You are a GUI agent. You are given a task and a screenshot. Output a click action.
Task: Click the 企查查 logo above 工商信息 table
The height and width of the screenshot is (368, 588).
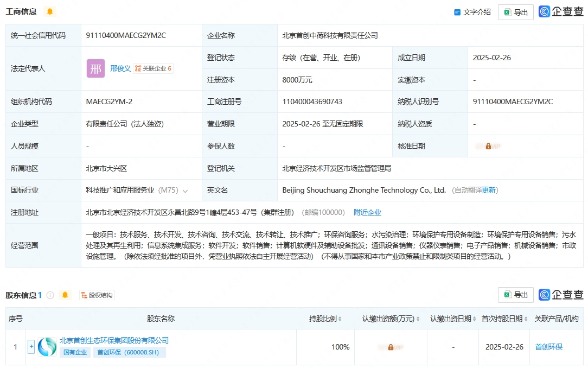coord(561,11)
